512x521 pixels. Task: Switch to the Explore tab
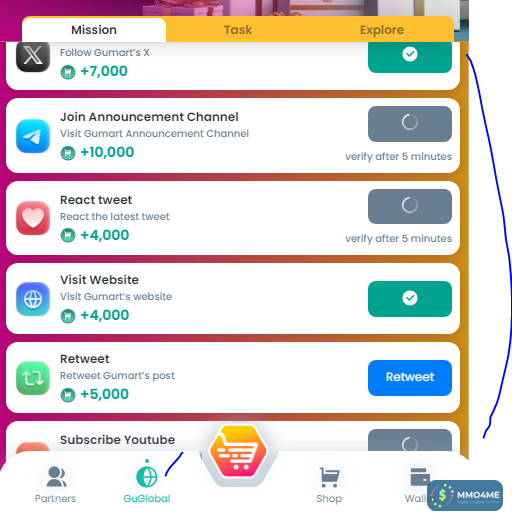pyautogui.click(x=382, y=30)
